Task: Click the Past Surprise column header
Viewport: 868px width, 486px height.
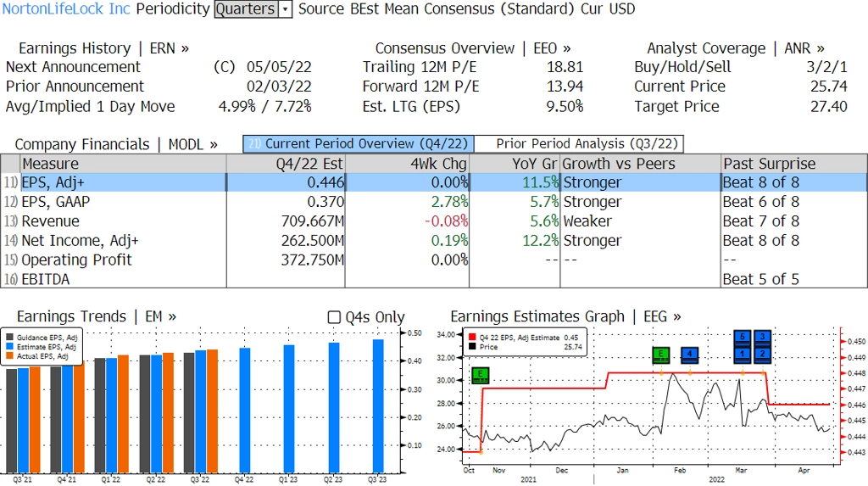Action: click(793, 164)
